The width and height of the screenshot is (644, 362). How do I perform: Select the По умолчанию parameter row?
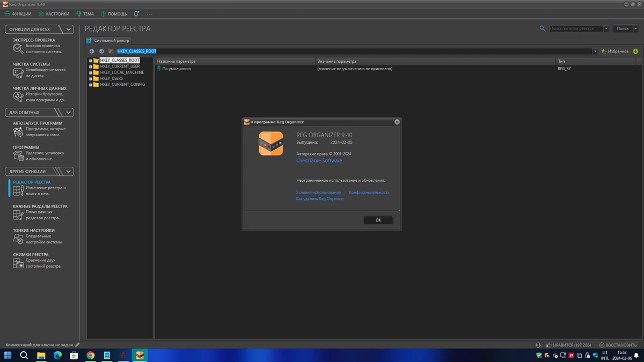click(x=397, y=69)
